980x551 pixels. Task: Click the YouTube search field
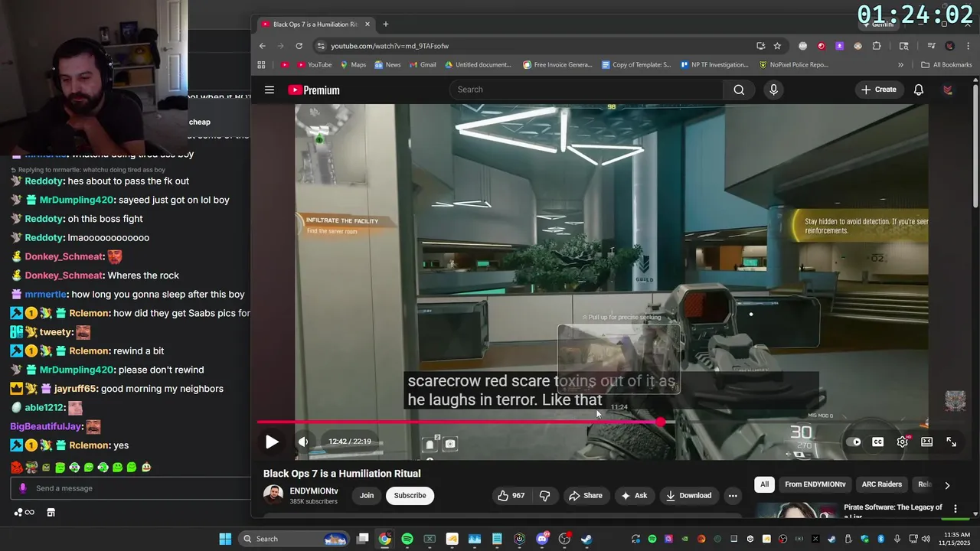(586, 90)
